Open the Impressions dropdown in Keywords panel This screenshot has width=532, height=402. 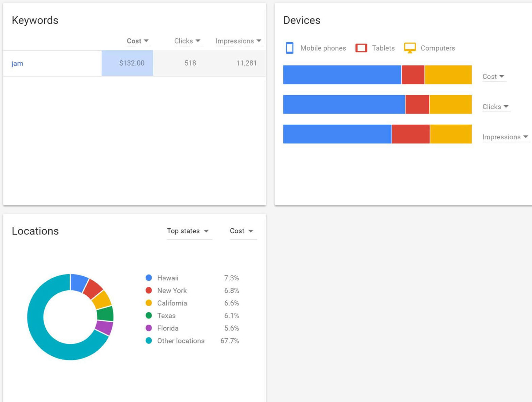[x=239, y=41]
